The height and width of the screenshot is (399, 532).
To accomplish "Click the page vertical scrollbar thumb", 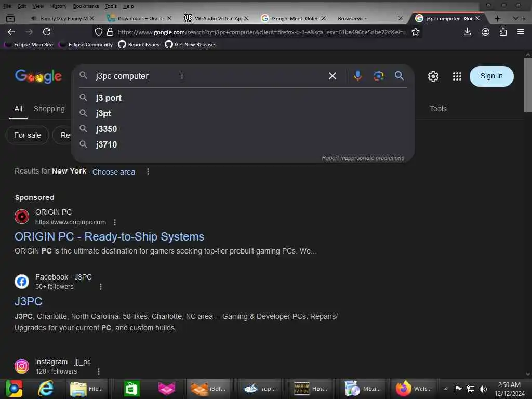I will (x=528, y=85).
